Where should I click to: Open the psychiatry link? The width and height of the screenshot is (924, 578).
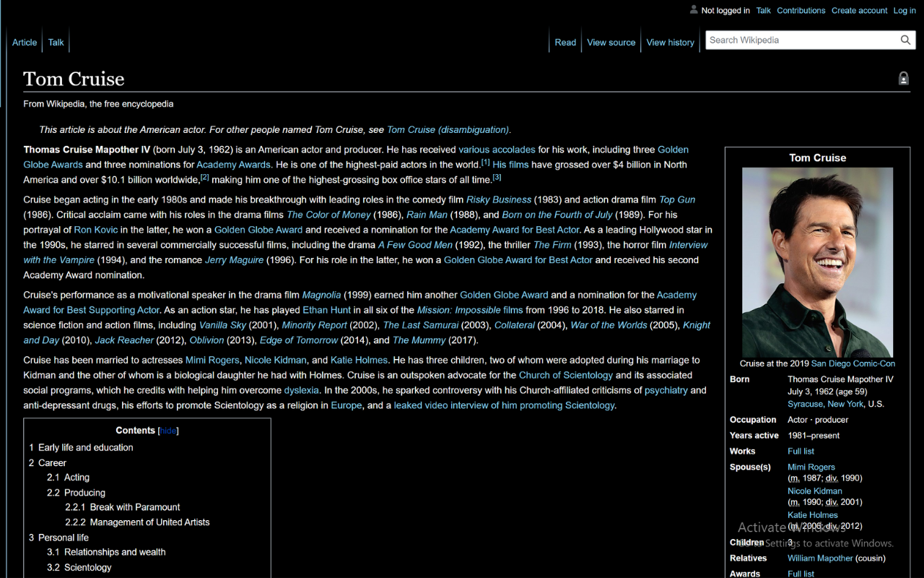click(666, 390)
